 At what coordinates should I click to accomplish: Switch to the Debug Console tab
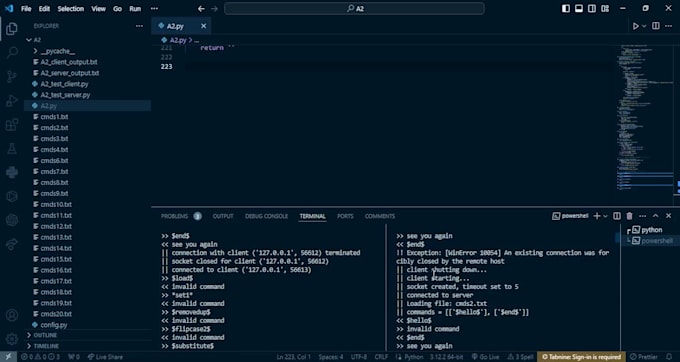[x=266, y=216]
